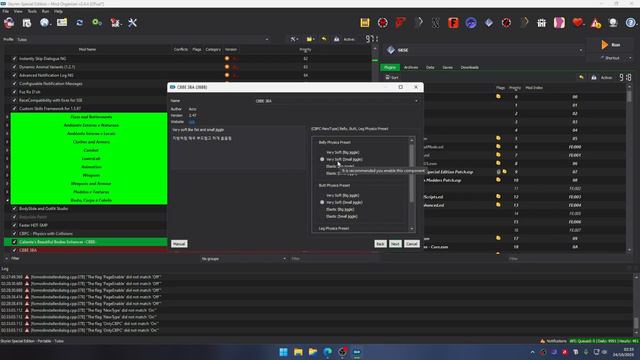Image resolution: width=640 pixels, height=360 pixels.
Task: Toggle Dynamic Animal Variants checkbox
Action: point(14,67)
